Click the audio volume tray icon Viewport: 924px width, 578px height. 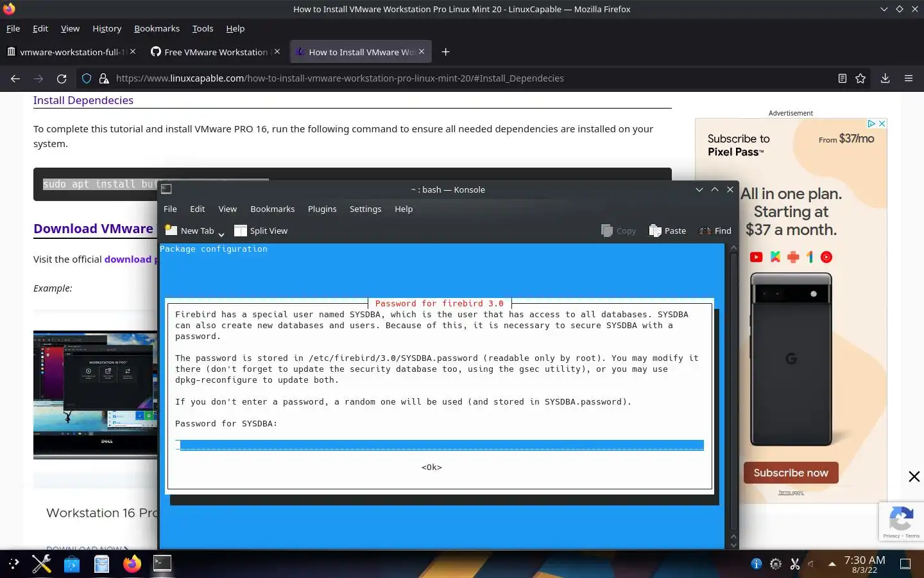coord(812,564)
